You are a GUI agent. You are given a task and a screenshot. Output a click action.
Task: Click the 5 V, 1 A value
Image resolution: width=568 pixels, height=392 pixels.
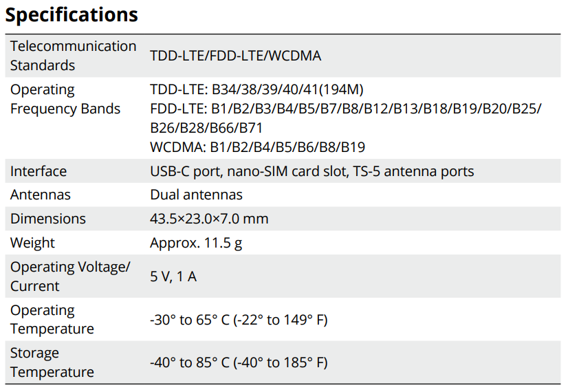tap(173, 276)
